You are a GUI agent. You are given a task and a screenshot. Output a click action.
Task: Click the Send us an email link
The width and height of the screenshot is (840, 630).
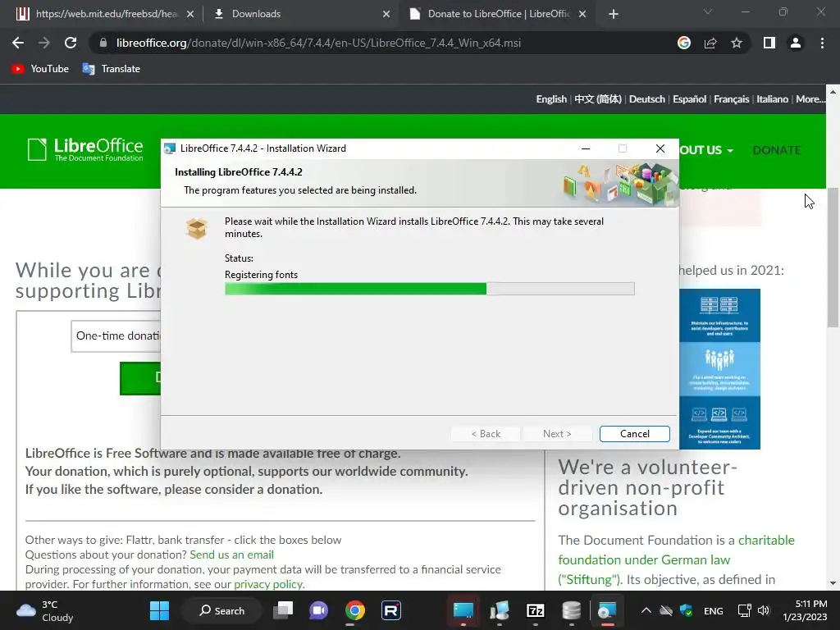[x=231, y=555]
